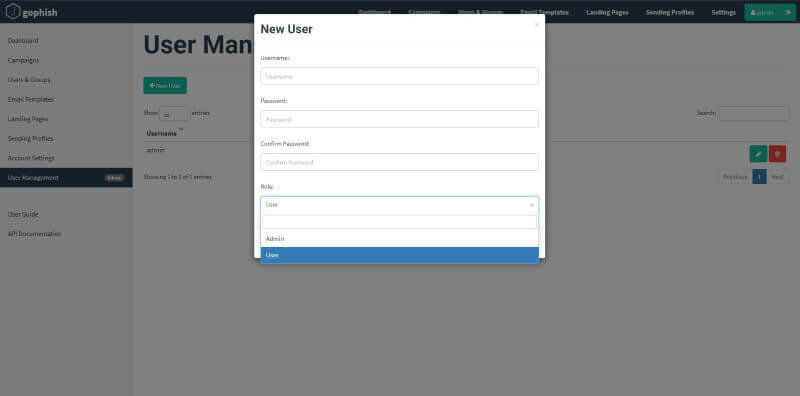Open Users & Groups in sidebar
This screenshot has height=396, width=800.
(29, 80)
